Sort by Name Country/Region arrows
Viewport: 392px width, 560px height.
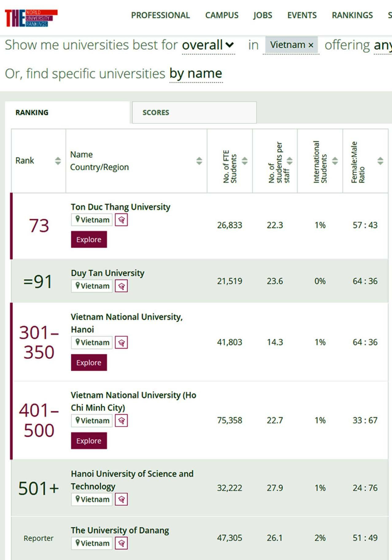click(199, 161)
